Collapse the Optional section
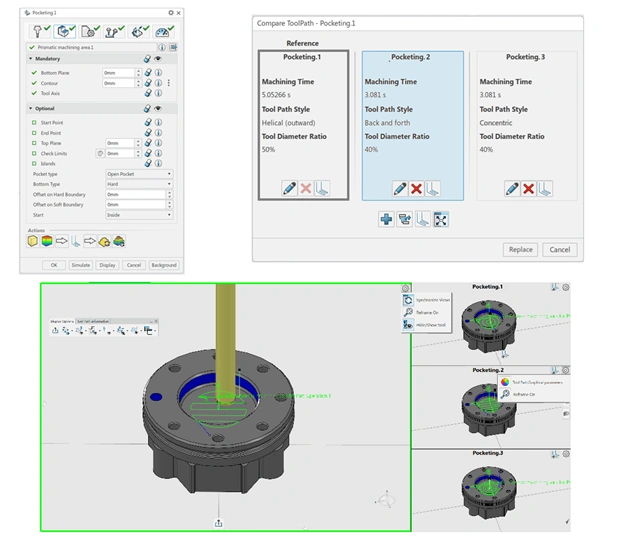631x538 pixels. 31,109
